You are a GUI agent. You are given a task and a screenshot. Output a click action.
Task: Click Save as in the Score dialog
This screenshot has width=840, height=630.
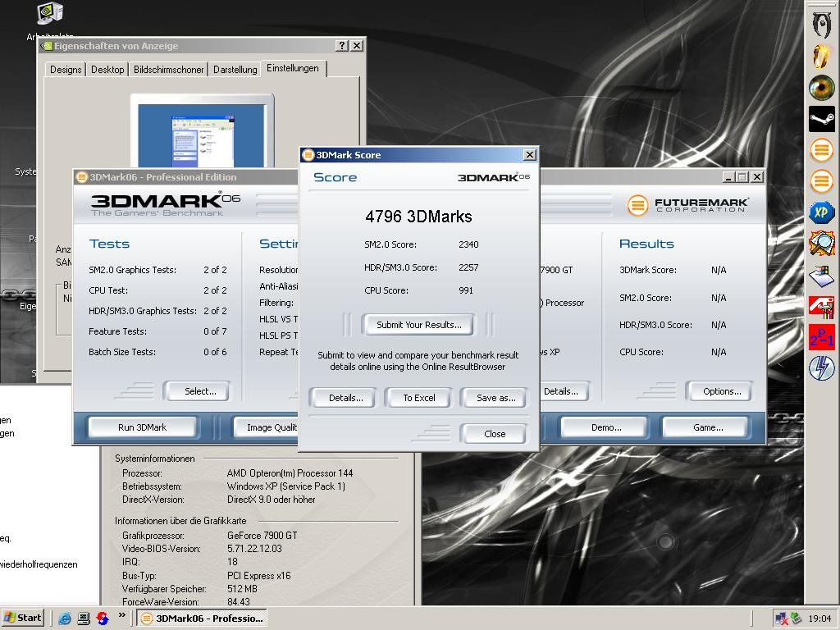click(x=495, y=398)
